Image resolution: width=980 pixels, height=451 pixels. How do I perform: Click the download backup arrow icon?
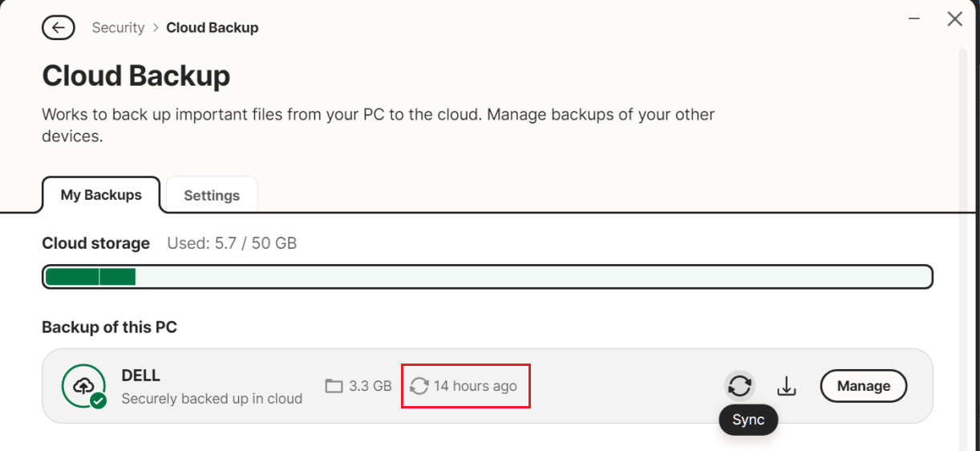(787, 386)
